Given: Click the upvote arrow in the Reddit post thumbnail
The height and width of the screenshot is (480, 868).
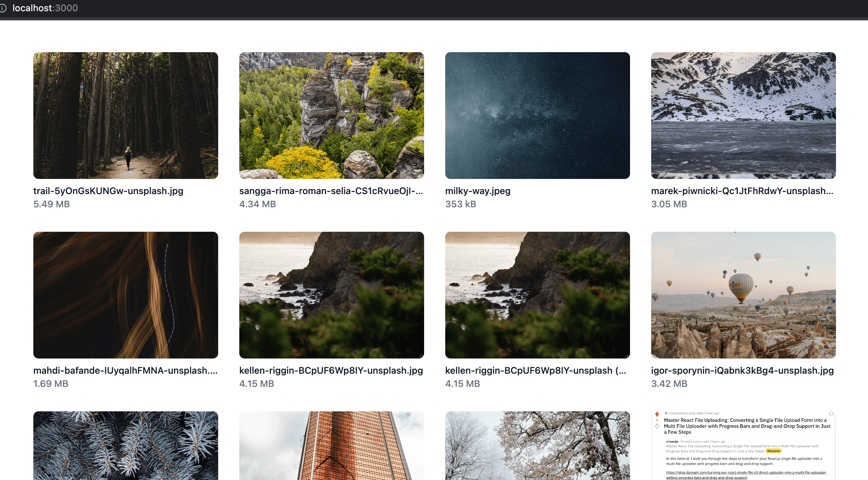Looking at the screenshot, I should [657, 414].
